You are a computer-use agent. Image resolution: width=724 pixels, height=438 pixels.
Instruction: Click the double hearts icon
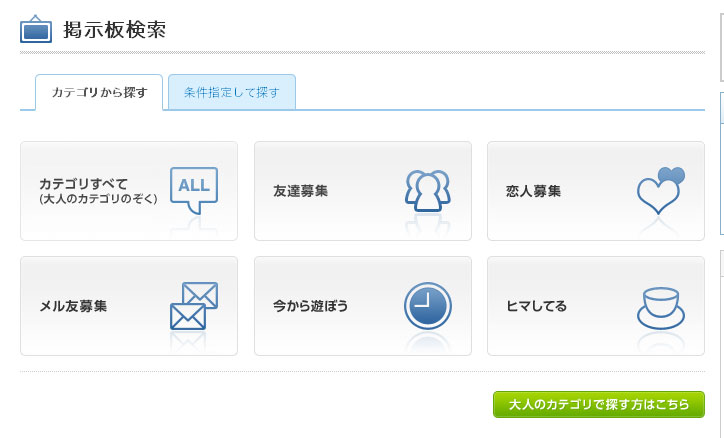point(661,190)
